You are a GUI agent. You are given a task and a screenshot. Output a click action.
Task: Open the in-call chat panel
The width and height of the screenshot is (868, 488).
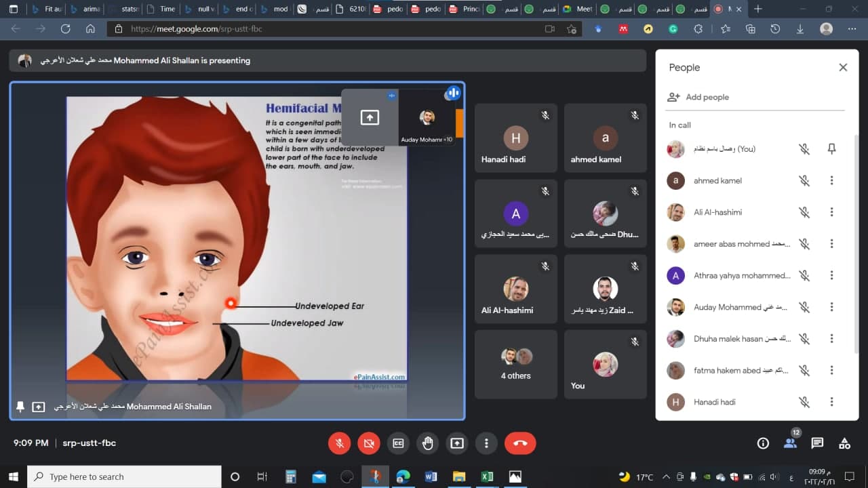point(817,443)
